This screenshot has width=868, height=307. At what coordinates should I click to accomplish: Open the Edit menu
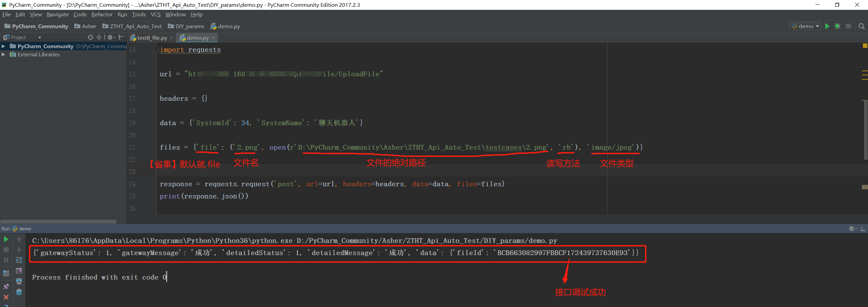pos(20,14)
